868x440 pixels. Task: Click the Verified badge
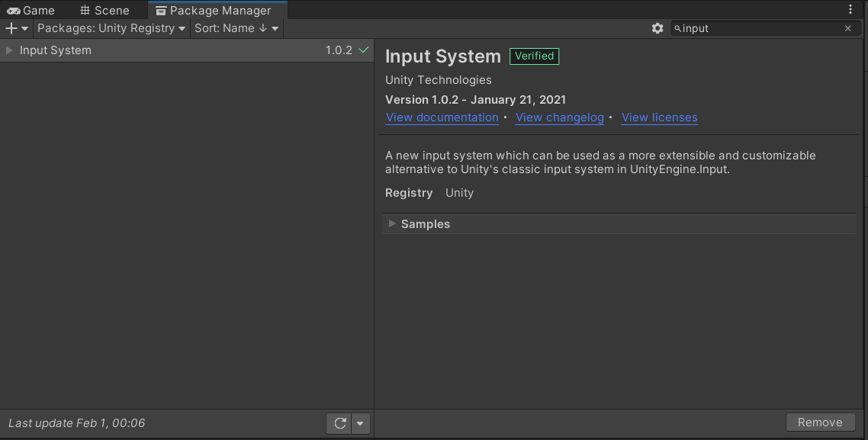point(534,56)
